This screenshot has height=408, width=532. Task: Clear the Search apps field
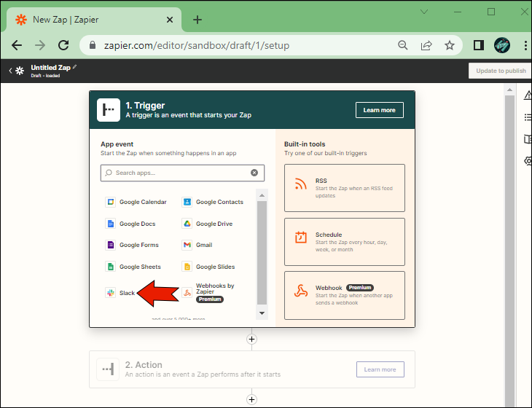[x=254, y=173]
